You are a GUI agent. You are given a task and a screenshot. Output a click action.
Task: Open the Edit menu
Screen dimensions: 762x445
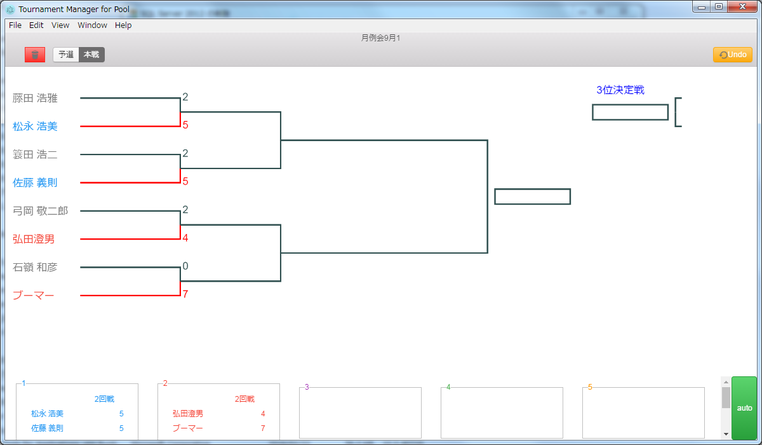click(x=36, y=25)
